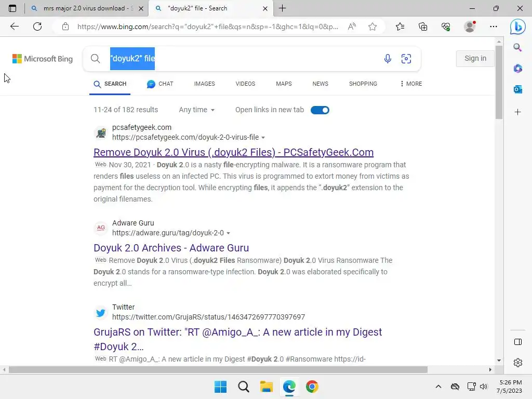Image resolution: width=532 pixels, height=399 pixels.
Task: Click the vertical page scrollbar thumb
Action: [x=499, y=82]
